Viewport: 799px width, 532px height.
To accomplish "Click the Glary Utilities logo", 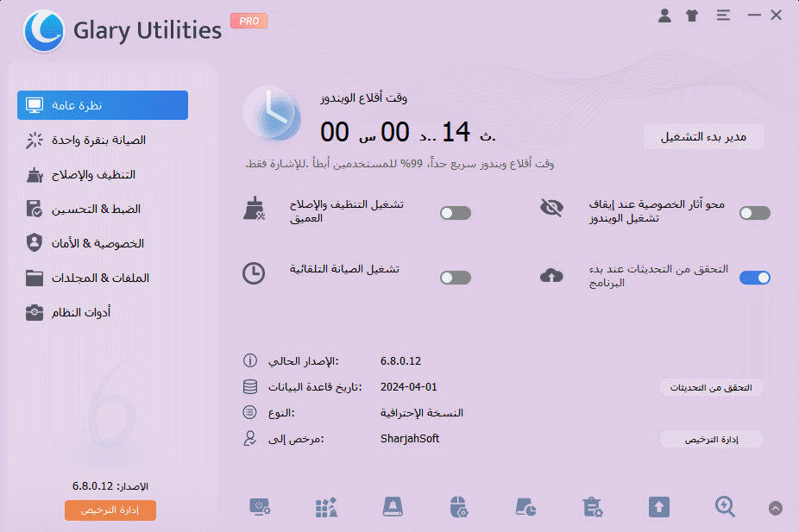I will click(44, 31).
